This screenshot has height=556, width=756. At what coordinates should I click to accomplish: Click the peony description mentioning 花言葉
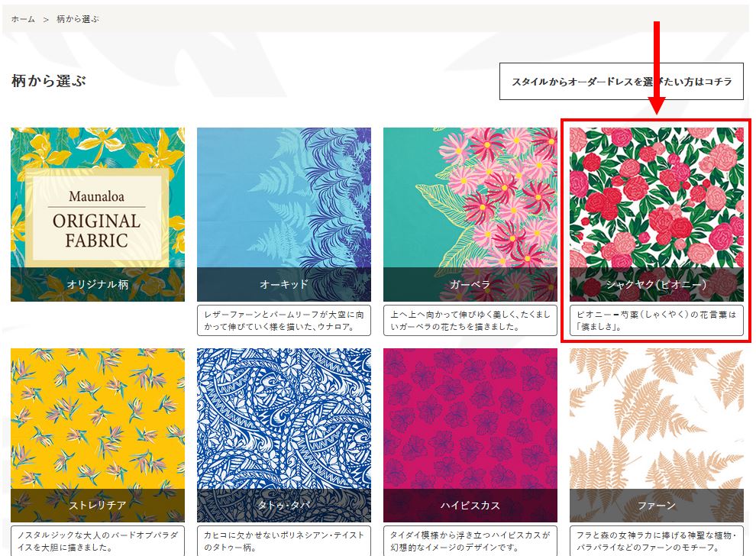[x=656, y=320]
